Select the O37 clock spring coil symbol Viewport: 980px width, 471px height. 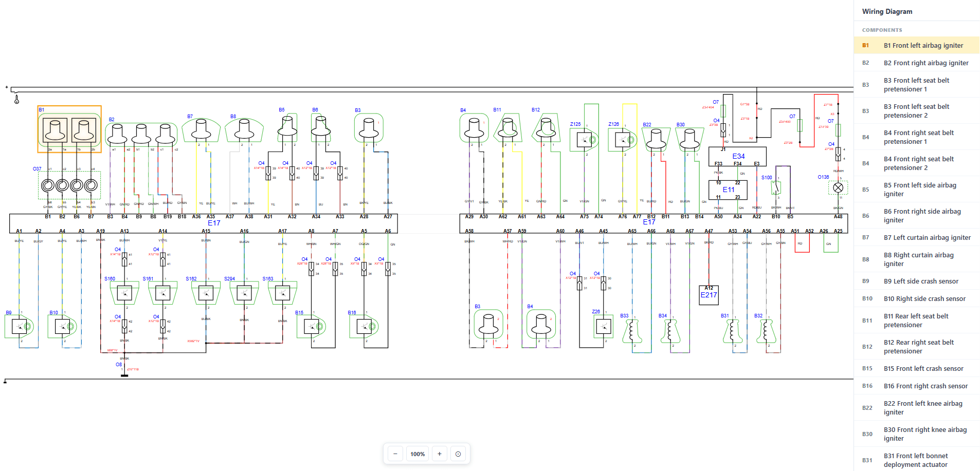[69, 185]
